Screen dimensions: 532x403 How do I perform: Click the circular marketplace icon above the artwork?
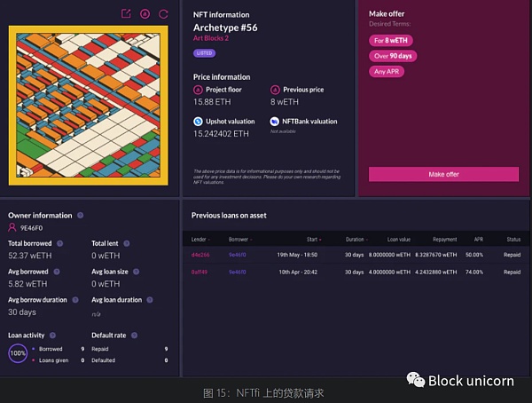pyautogui.click(x=145, y=14)
